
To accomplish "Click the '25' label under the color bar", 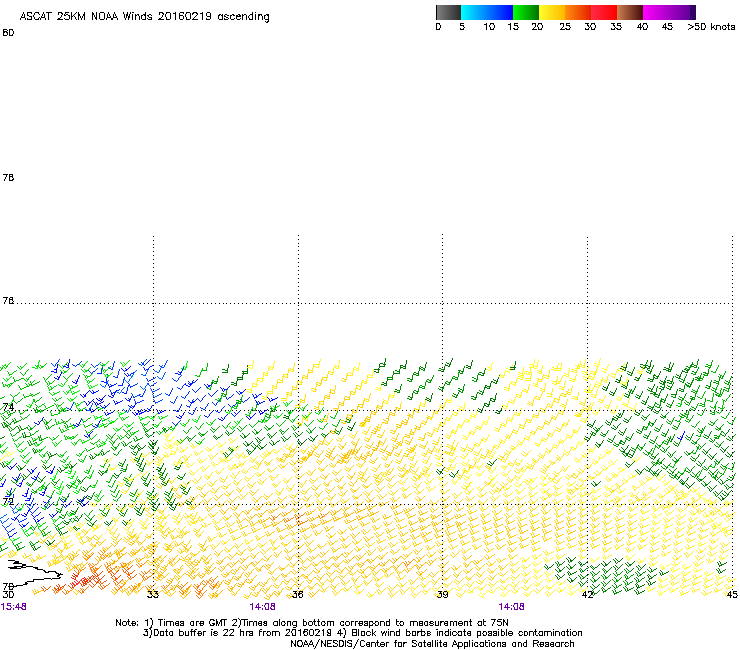I will pos(565,27).
